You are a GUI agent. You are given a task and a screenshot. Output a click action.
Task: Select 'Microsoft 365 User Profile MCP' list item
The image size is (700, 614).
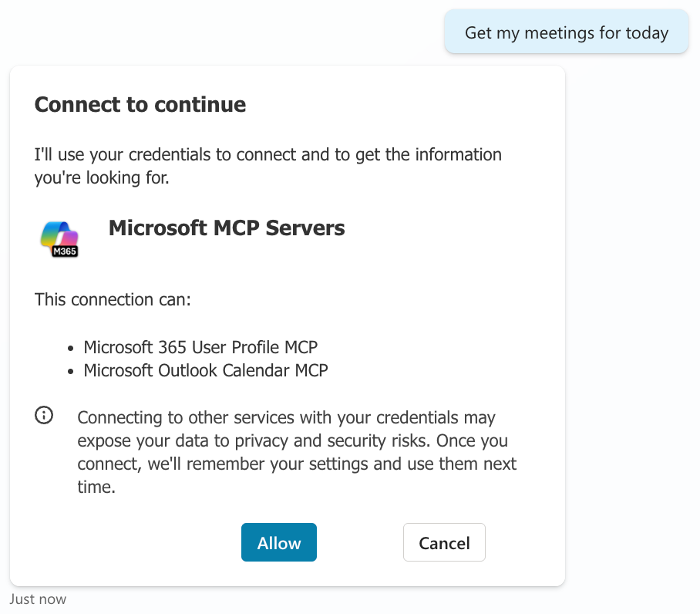click(200, 346)
